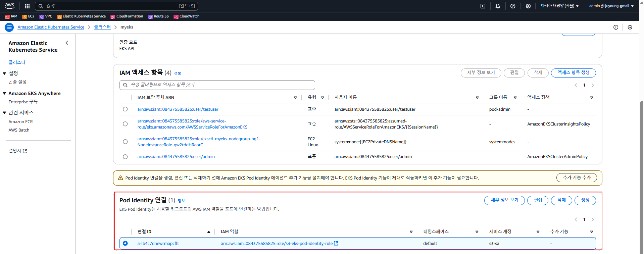Click 액세스 항목 생성 button
Viewport: 644px width, 254px height.
[x=574, y=73]
